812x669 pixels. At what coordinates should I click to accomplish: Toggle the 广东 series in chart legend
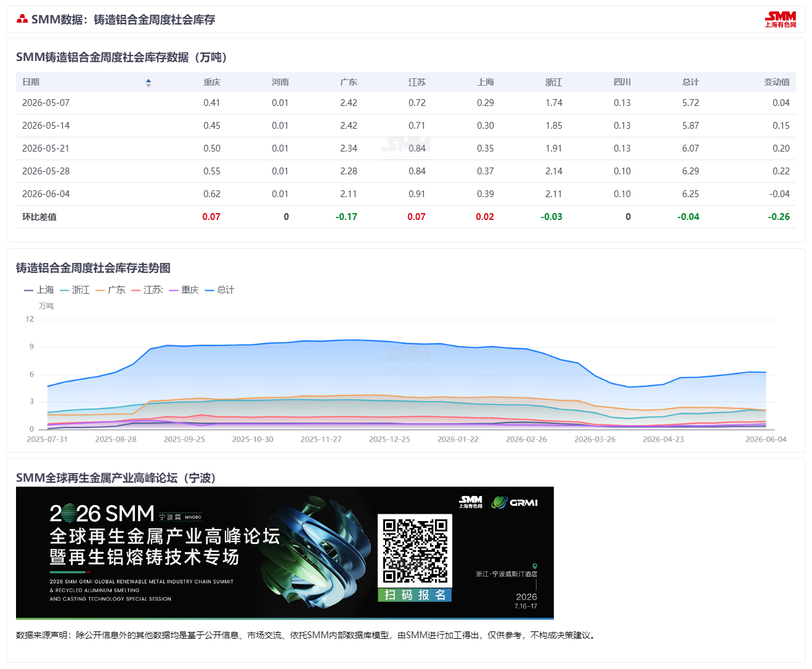(111, 290)
